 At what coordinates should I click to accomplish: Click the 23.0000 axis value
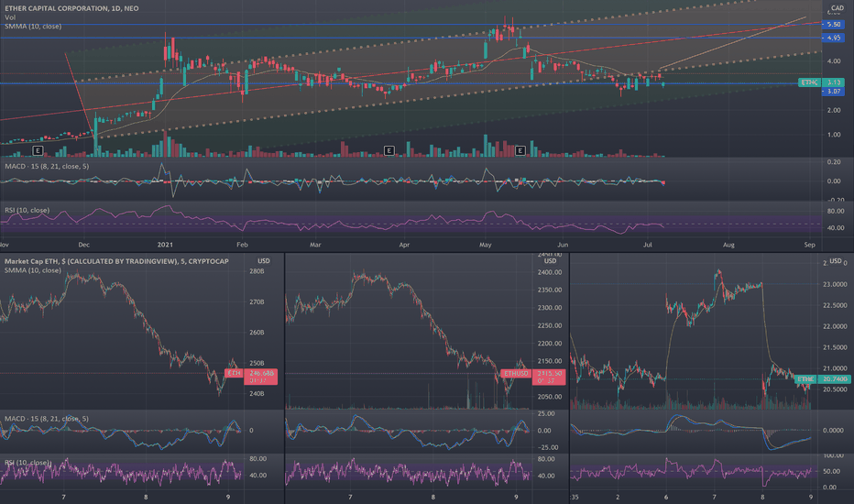point(835,284)
